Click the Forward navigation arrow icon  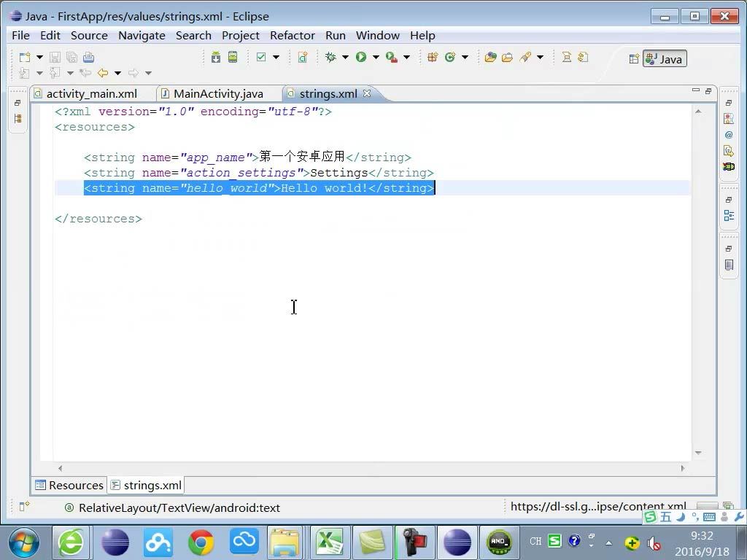pos(133,73)
